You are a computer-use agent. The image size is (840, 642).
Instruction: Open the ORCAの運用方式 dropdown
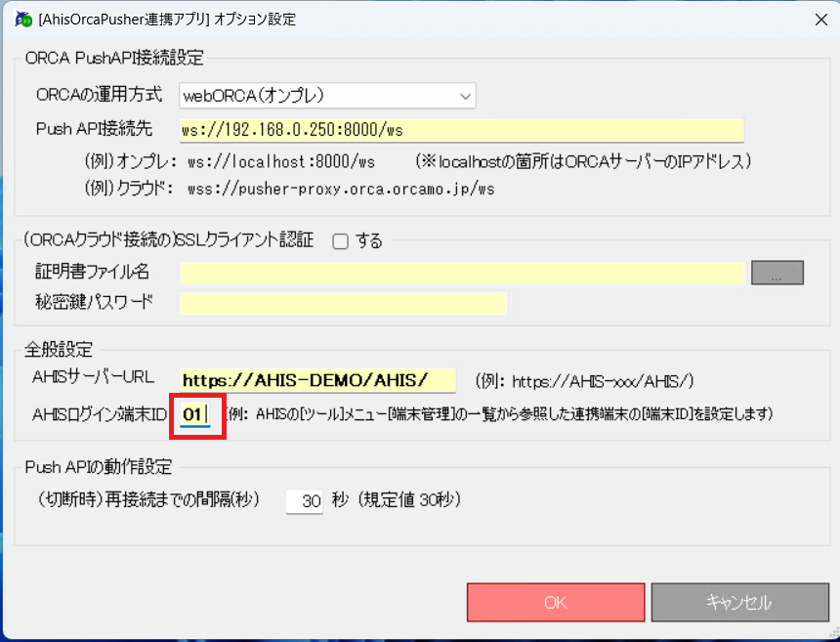[x=327, y=96]
